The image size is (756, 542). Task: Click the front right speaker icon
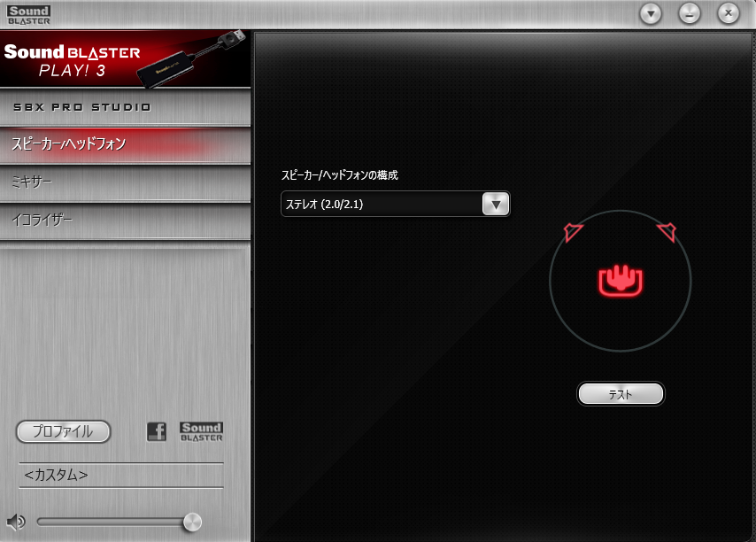click(667, 232)
